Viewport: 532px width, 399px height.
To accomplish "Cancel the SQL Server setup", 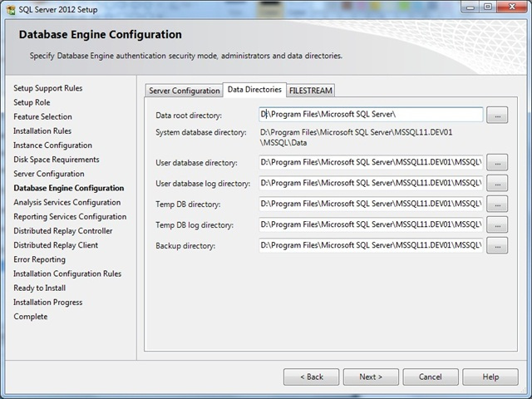I will pyautogui.click(x=431, y=377).
